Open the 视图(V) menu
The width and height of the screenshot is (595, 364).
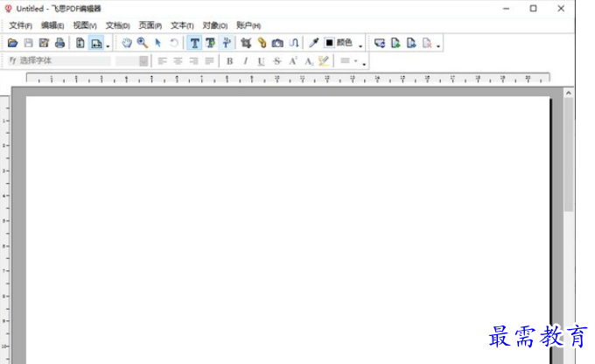coord(85,25)
